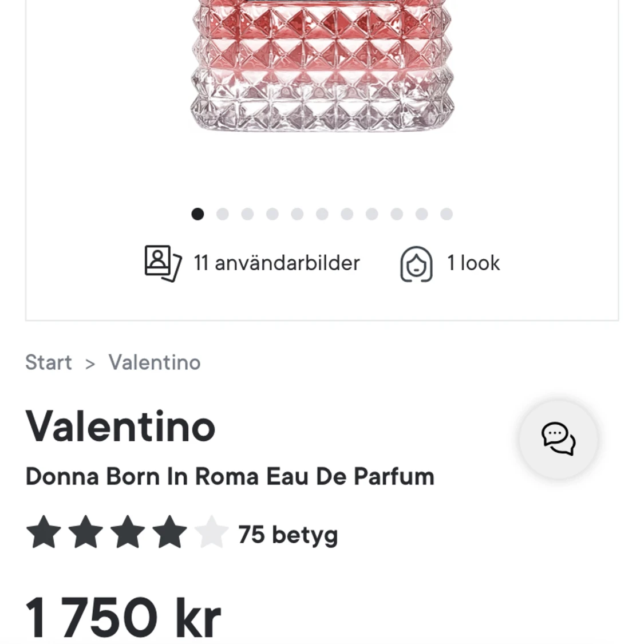Activate the second carousel dot
The image size is (644, 644).
pos(223,214)
